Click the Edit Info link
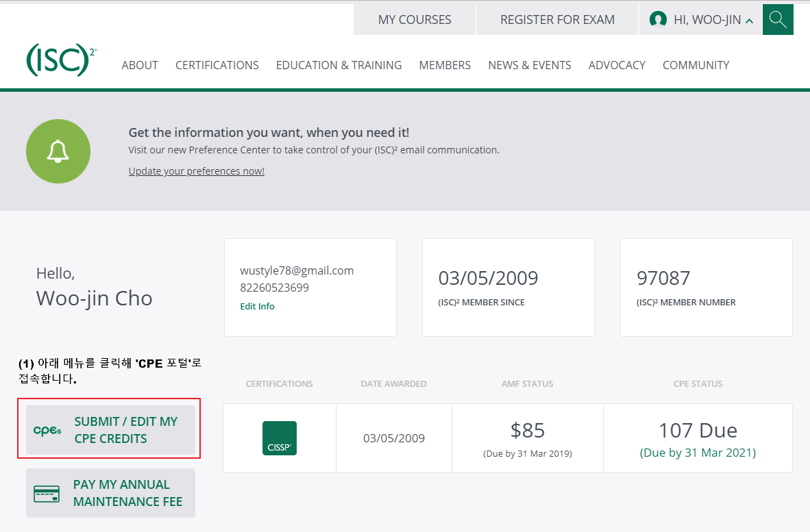Image resolution: width=810 pixels, height=532 pixels. click(257, 306)
